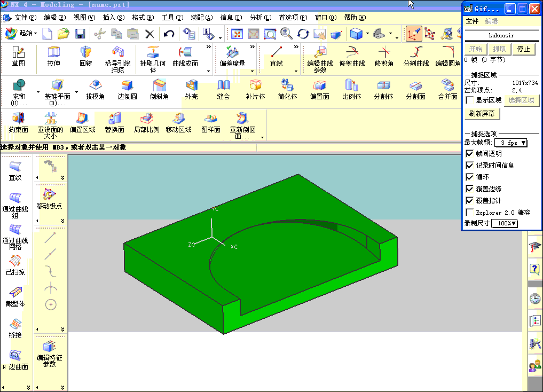The image size is (543, 392).
Task: Expand the 起始 start dropdown arrow
Action: (x=36, y=34)
